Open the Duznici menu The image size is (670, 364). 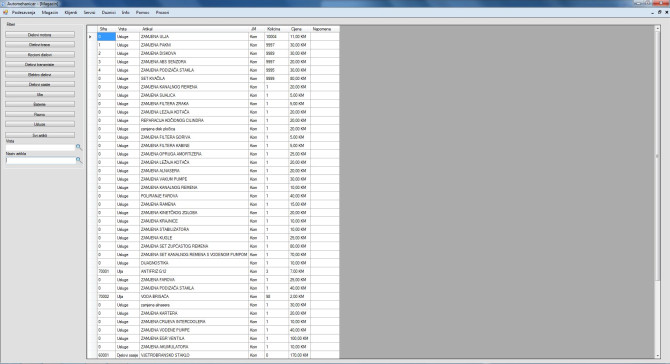(x=109, y=12)
